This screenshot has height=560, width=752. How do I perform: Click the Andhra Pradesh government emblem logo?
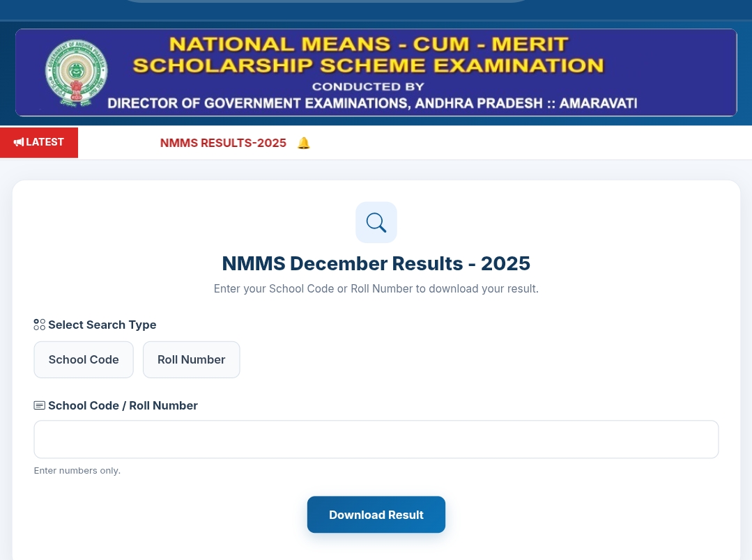[76, 73]
